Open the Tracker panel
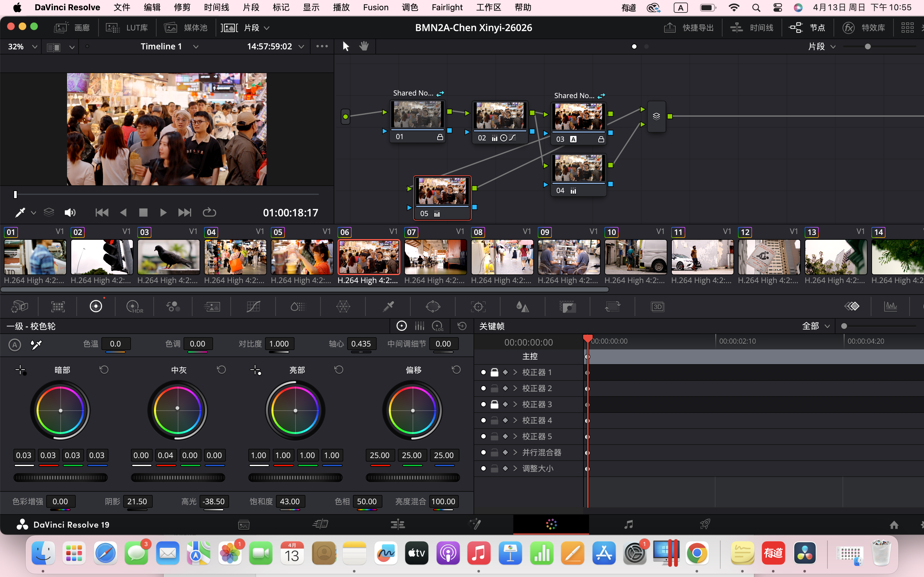 (x=478, y=306)
